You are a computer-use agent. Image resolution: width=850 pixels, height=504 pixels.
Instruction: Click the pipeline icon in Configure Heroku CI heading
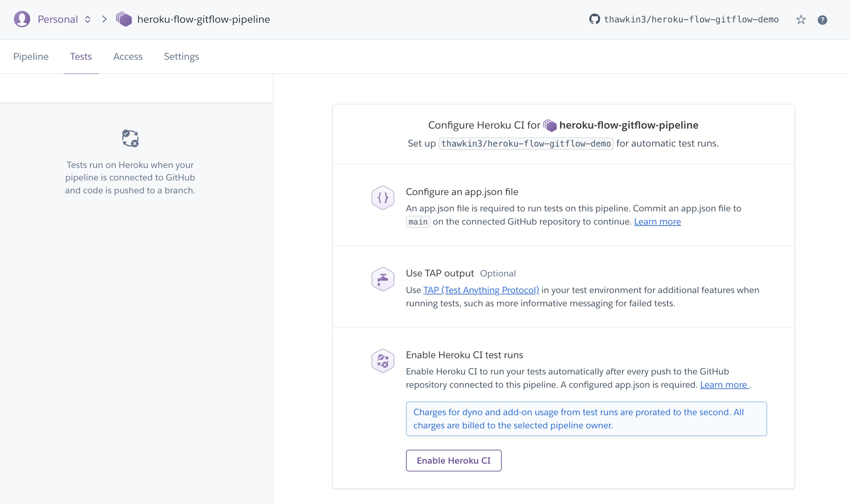550,125
